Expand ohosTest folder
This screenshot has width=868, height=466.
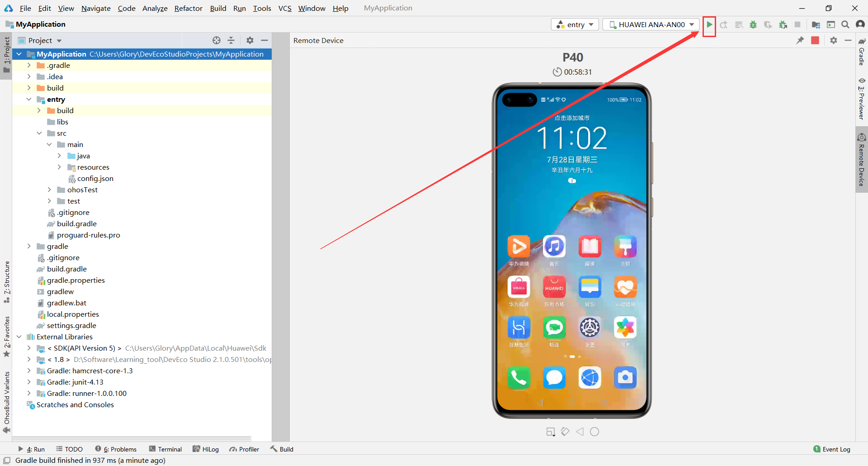coord(49,190)
